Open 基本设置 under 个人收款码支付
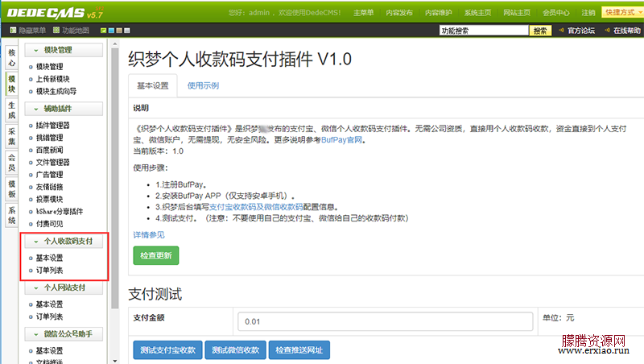Viewport: 644px width, 364px height. [x=49, y=258]
